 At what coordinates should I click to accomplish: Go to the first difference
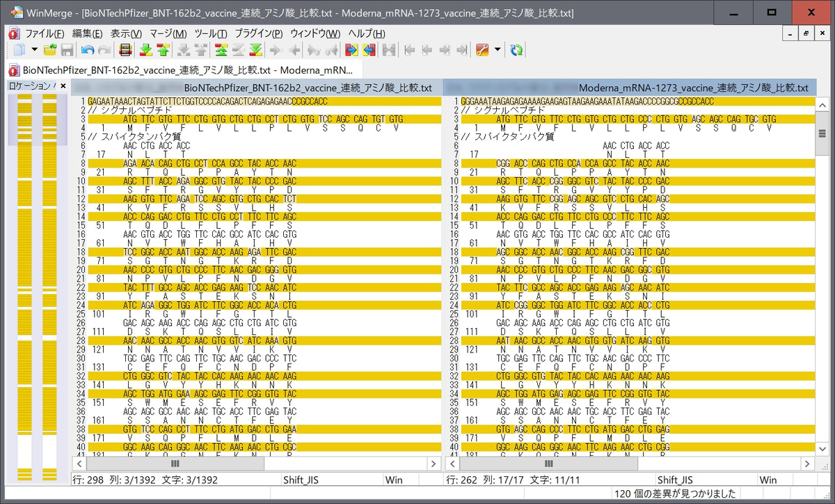pos(221,50)
